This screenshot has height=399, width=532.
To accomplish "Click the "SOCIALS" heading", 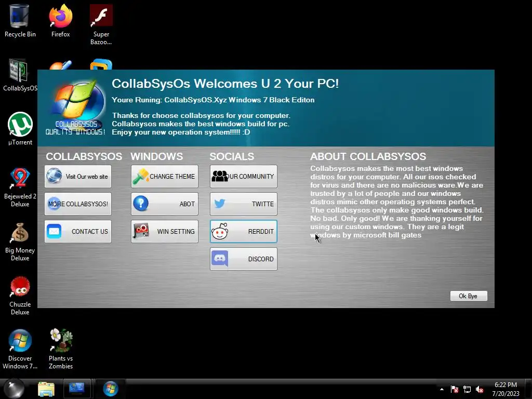I will click(232, 156).
